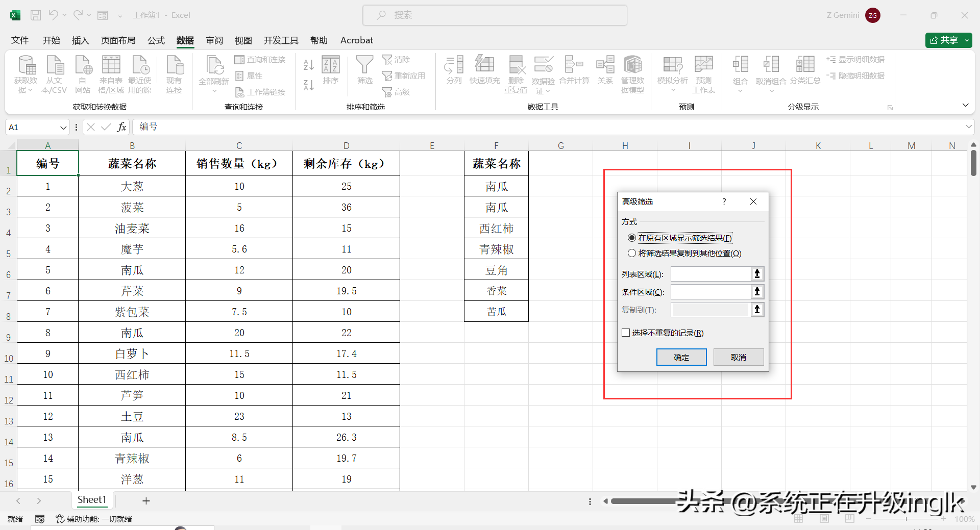Click the zoom slider in status bar
The width and height of the screenshot is (980, 530).
pyautogui.click(x=906, y=519)
